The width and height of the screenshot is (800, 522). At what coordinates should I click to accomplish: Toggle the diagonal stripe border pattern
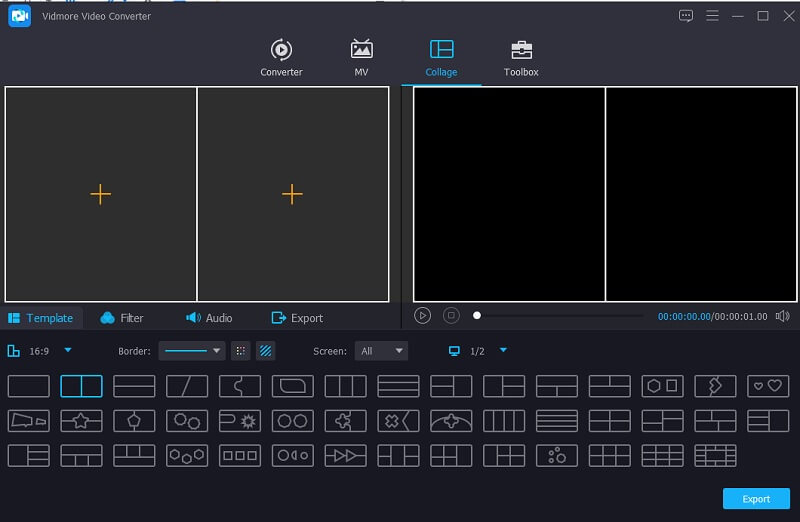(x=266, y=351)
